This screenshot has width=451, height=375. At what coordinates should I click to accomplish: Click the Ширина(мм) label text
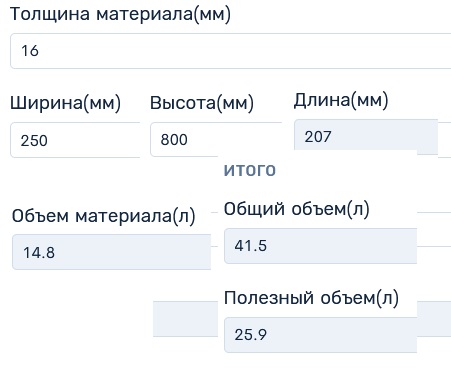click(x=65, y=103)
